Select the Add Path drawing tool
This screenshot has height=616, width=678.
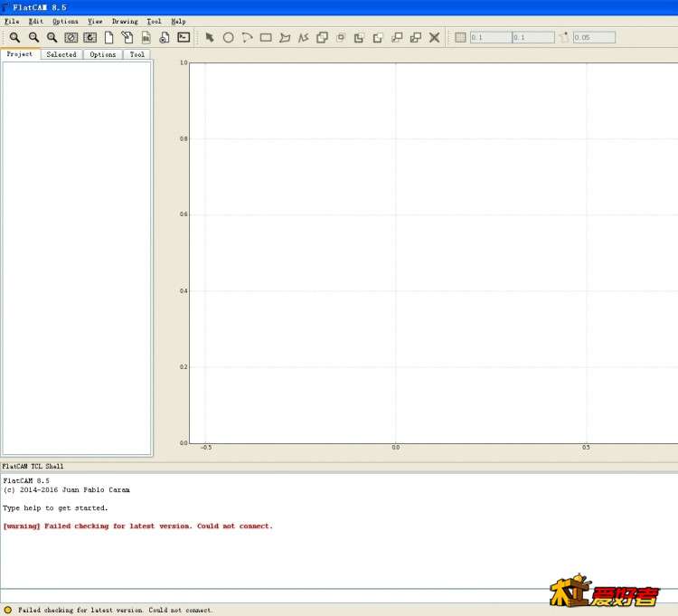point(304,38)
